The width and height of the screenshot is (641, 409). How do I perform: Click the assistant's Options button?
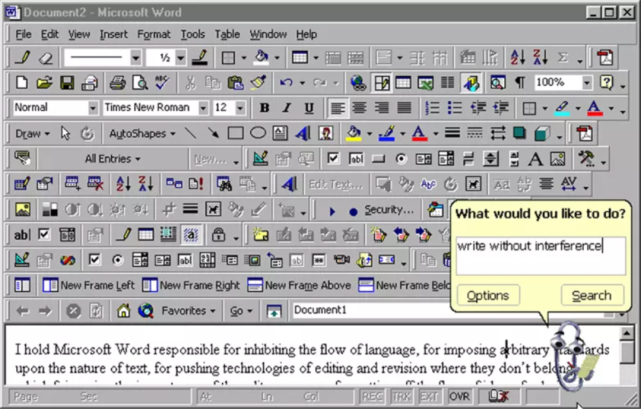(488, 295)
